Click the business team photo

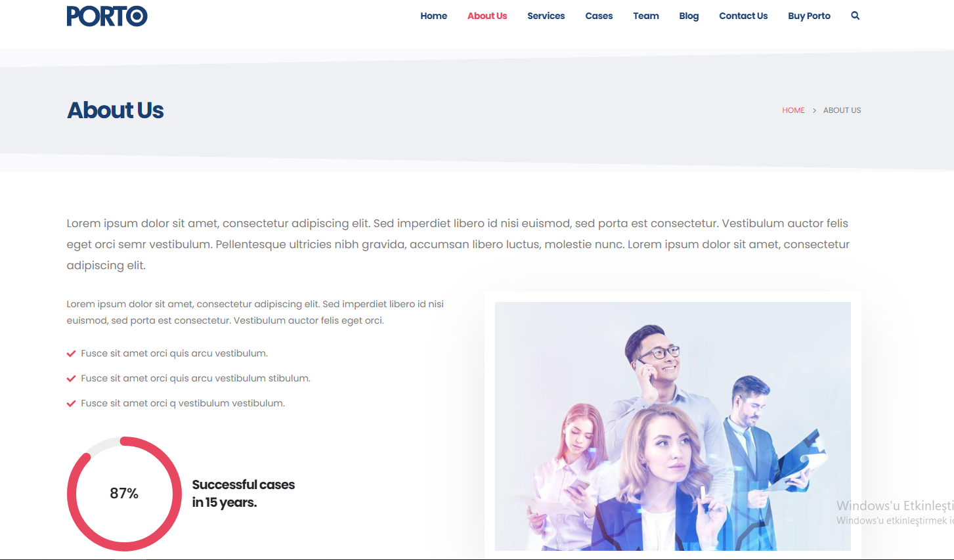(673, 426)
